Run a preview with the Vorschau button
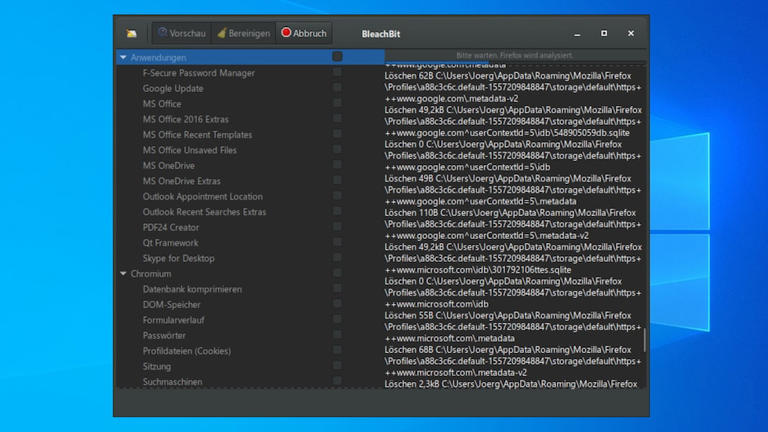 pos(181,33)
